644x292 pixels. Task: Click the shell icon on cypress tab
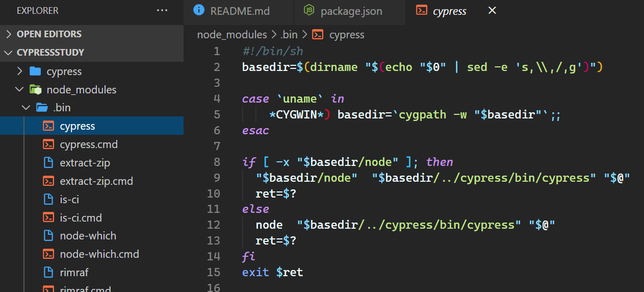tap(422, 10)
